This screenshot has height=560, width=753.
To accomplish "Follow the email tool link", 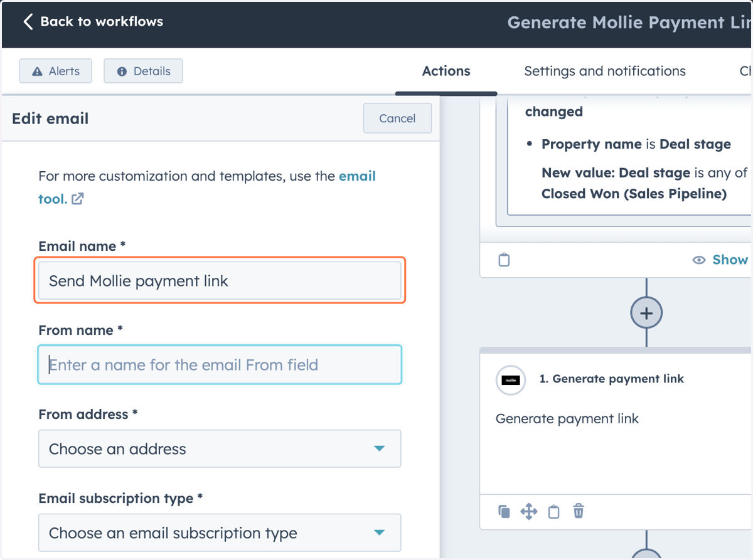I will tap(207, 188).
